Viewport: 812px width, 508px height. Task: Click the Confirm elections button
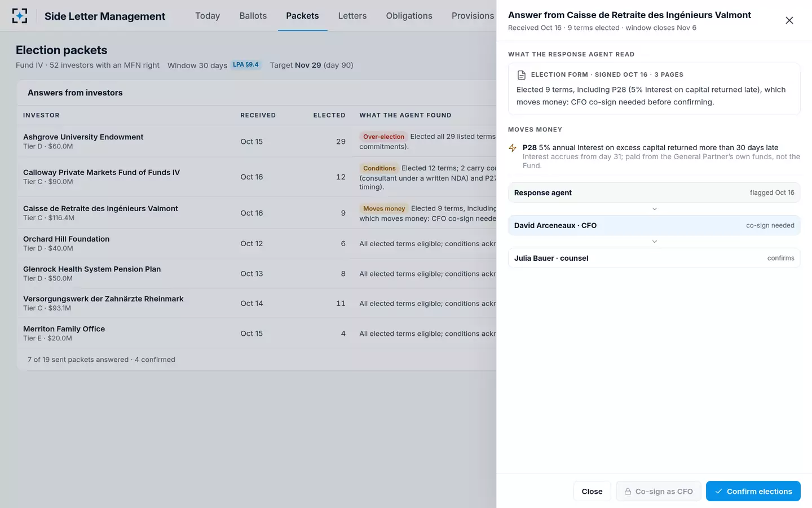[753, 491]
